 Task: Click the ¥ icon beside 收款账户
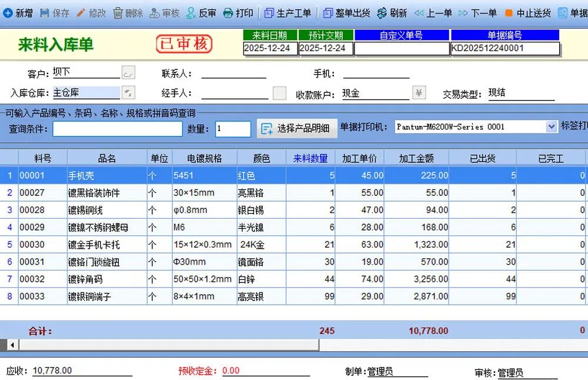pos(419,92)
